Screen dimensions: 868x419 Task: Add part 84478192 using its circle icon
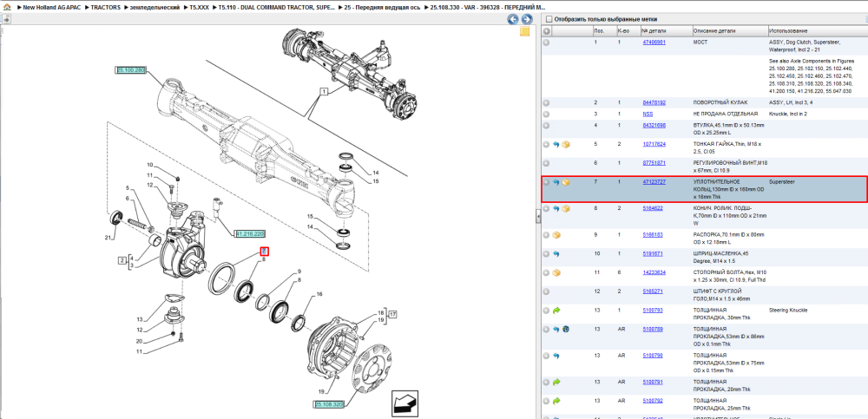546,103
